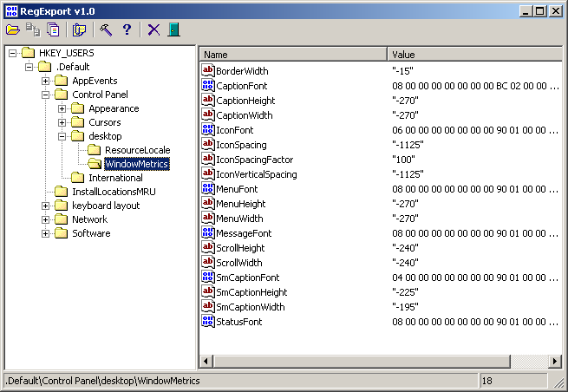Click the horizontal scrollbar thumb
Image resolution: width=568 pixels, height=392 pixels.
tap(362, 361)
